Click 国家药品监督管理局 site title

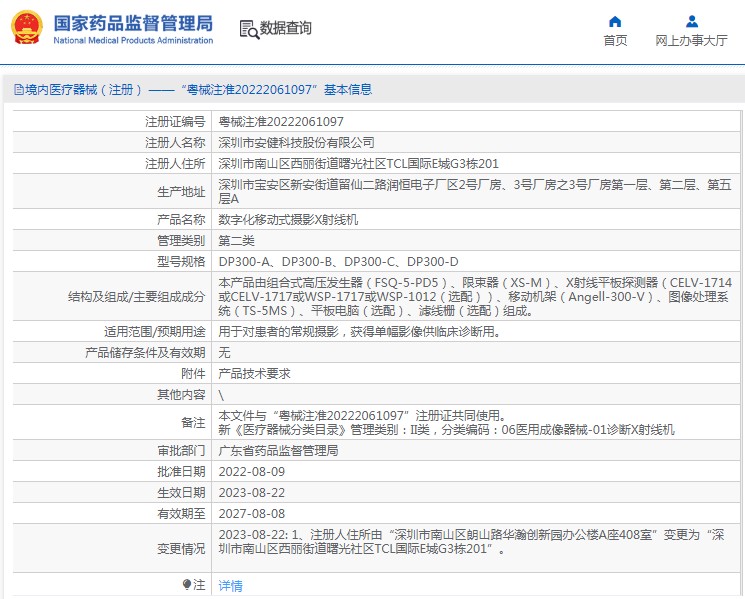coord(133,23)
